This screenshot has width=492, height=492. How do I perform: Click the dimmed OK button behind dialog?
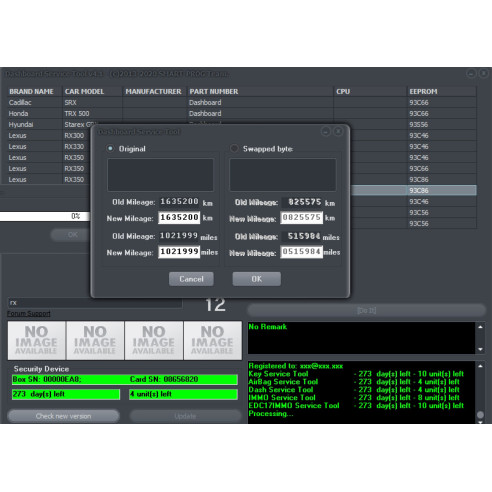pos(71,235)
